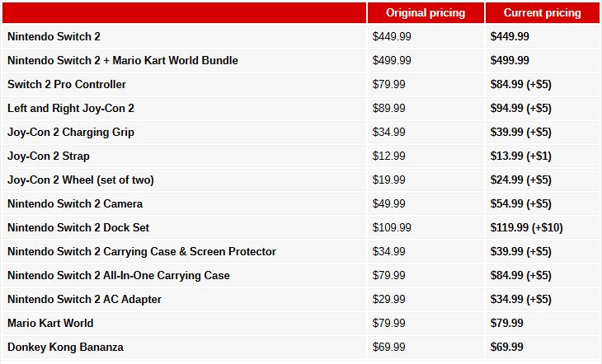
Task: Click the Current pricing column header
Action: pyautogui.click(x=542, y=13)
